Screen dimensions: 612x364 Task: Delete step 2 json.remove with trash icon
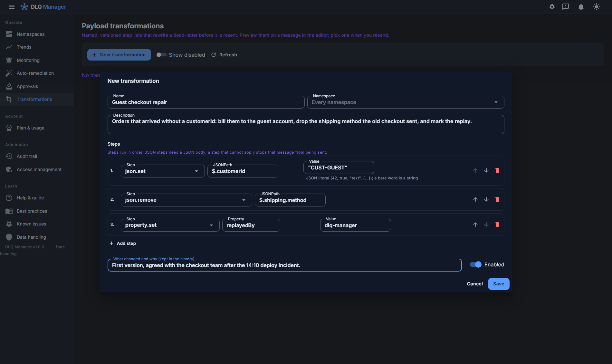pos(497,199)
